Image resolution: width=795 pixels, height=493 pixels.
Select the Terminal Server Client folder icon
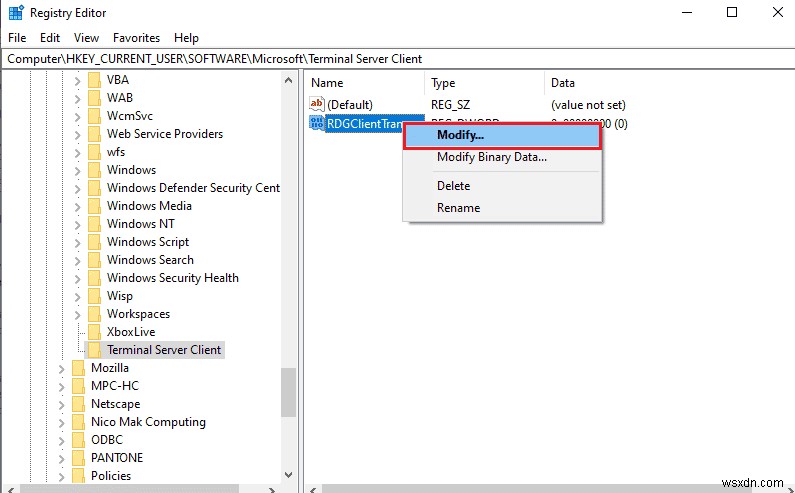point(94,350)
